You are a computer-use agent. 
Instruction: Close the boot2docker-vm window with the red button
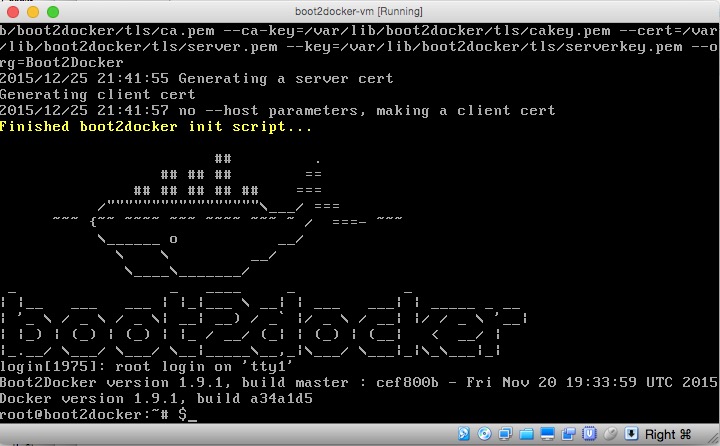[13, 11]
